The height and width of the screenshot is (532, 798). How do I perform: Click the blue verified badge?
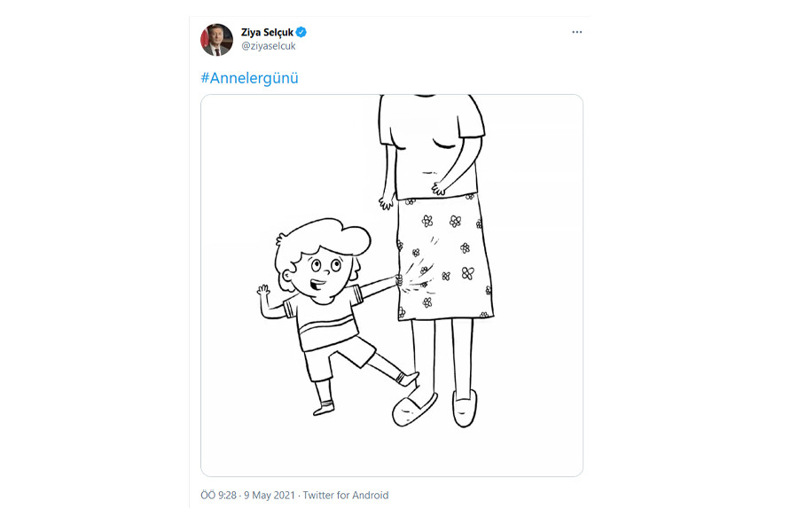click(301, 33)
